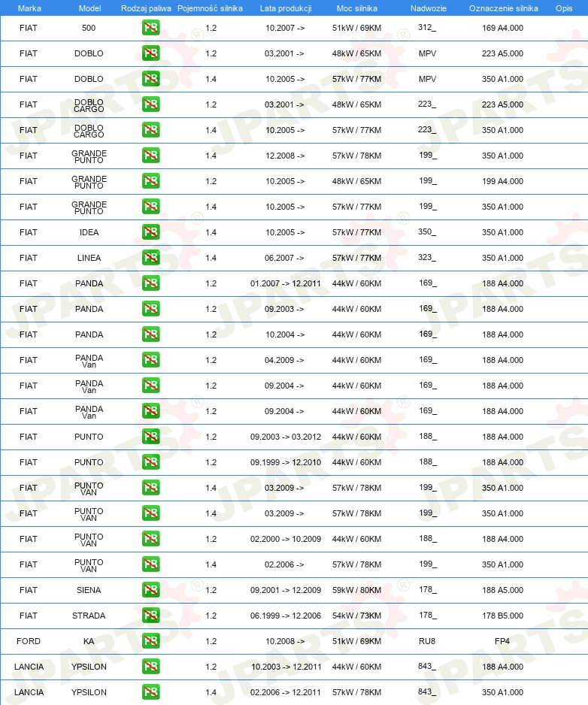This screenshot has height=705, width=588.
Task: Click the power value 54kW / 73KM
Action: pos(356,616)
